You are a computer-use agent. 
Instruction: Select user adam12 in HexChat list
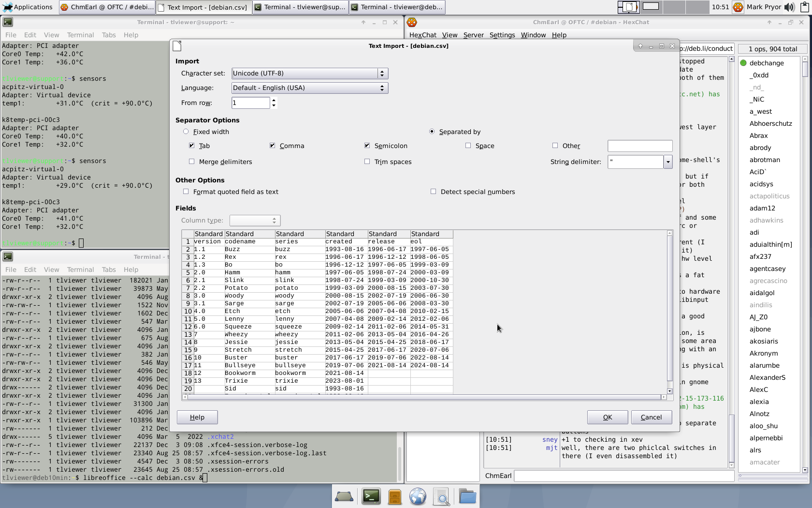762,208
